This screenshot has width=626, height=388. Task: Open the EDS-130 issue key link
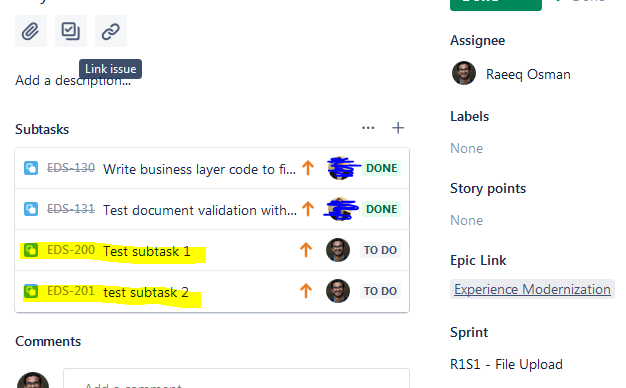71,168
